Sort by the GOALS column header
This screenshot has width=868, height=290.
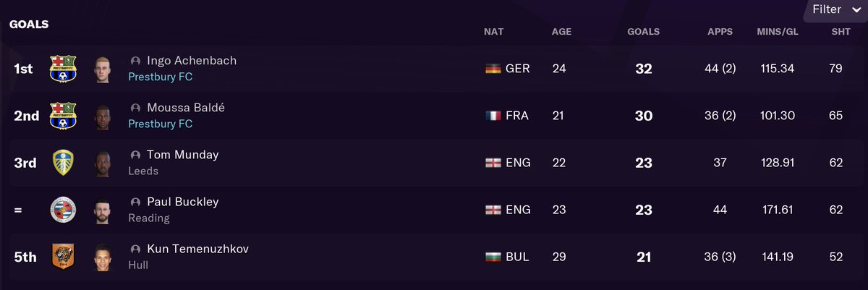tap(643, 32)
